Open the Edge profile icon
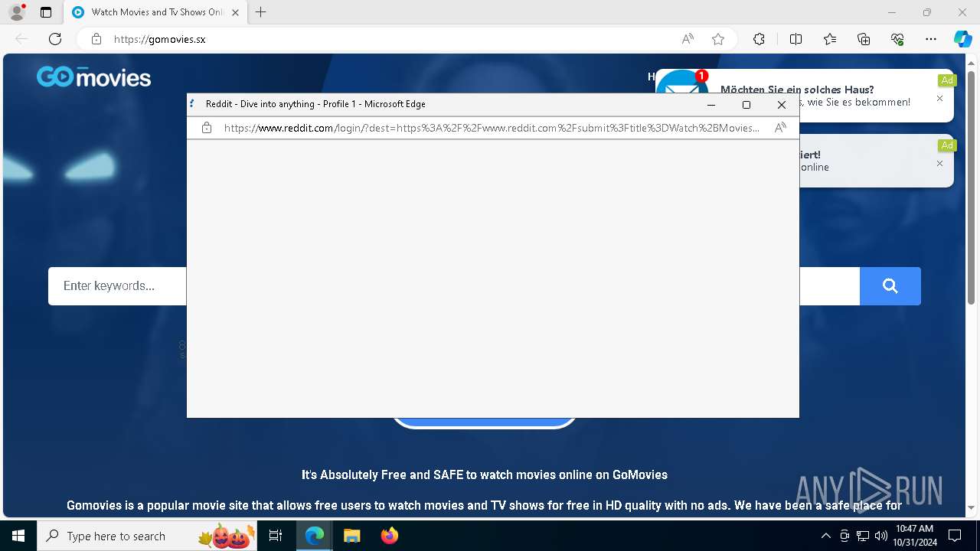 pos(17,12)
